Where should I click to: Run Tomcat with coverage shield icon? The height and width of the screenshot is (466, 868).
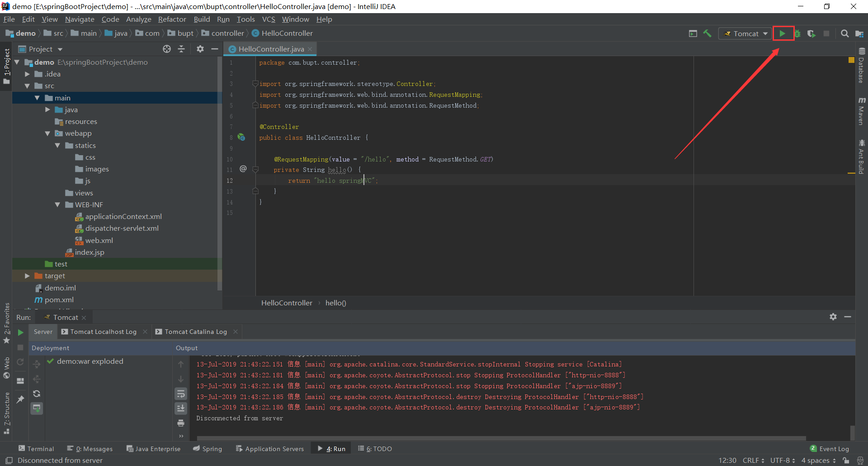[x=811, y=33]
